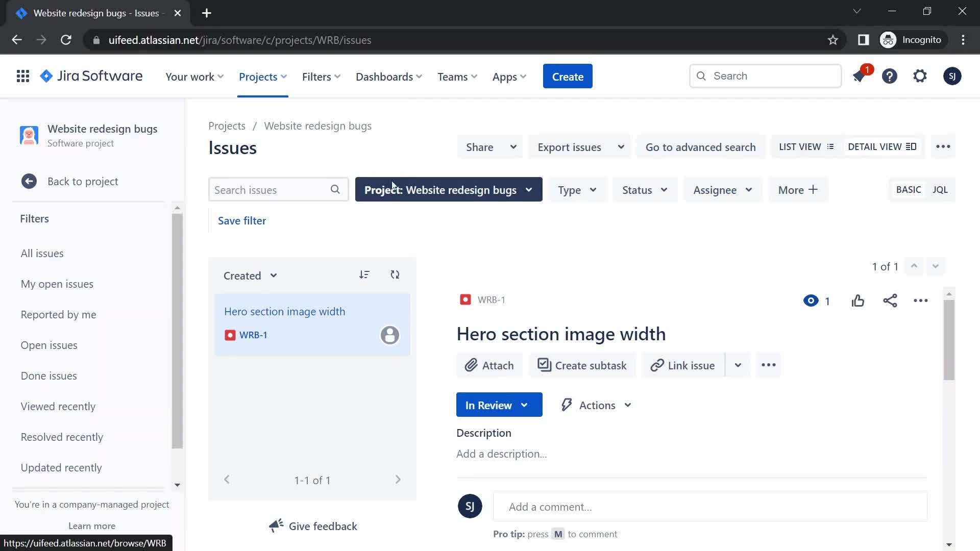Click the watch issue eye icon
Screen dimensions: 980x551
(x=811, y=300)
